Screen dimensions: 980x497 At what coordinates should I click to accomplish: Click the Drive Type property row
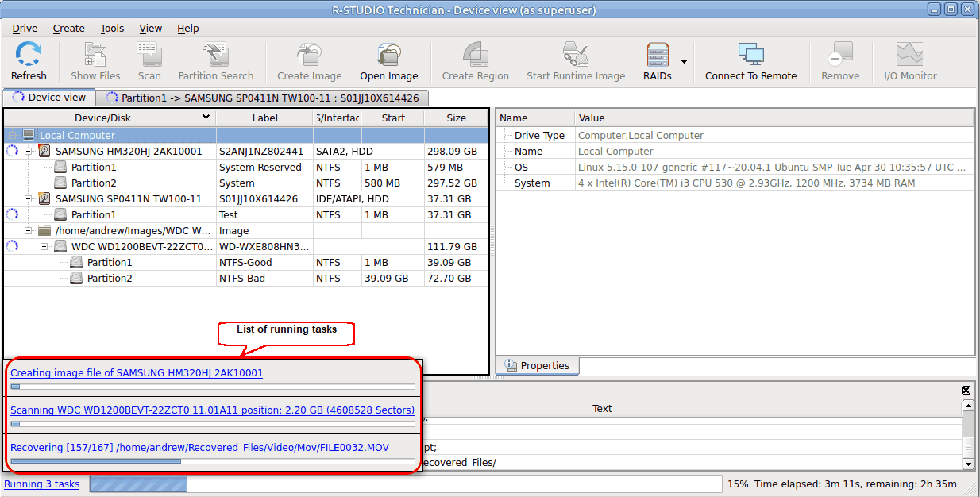pos(735,135)
